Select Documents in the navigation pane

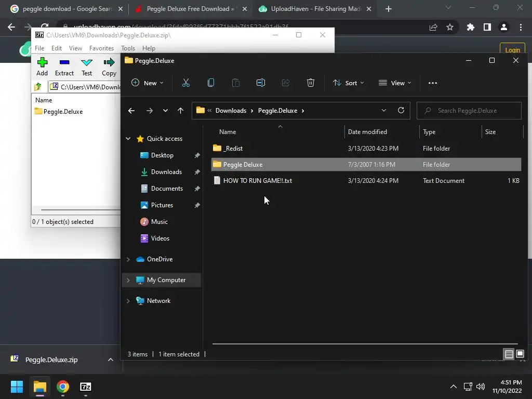(167, 188)
